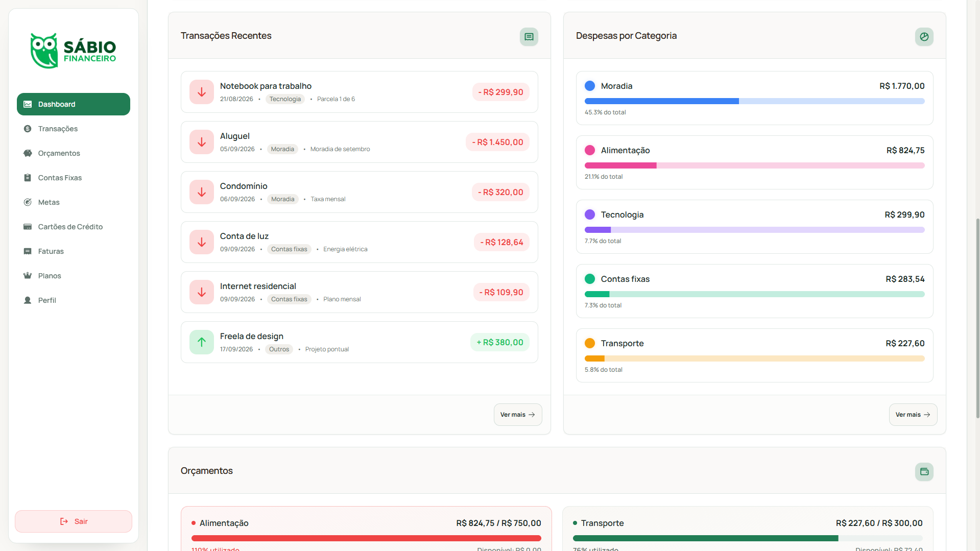Click the R$ 824,75 / R$ 750,00 budget value
The height and width of the screenshot is (551, 980).
coord(498,523)
